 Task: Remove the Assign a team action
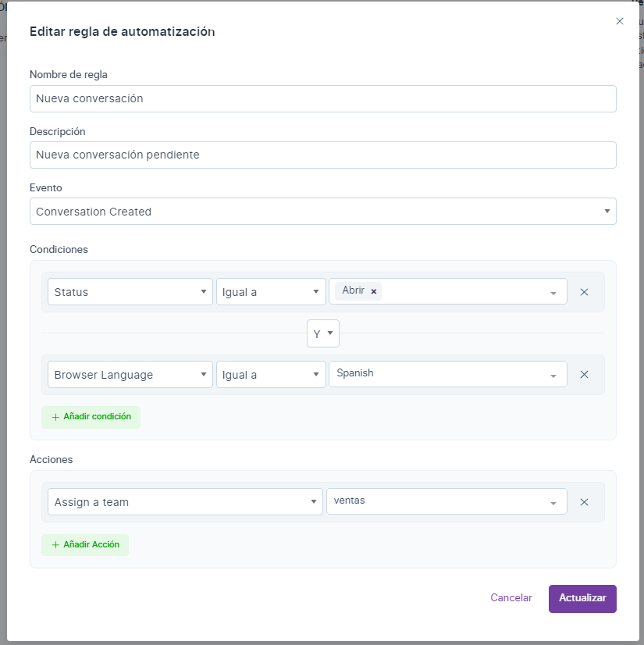pyautogui.click(x=584, y=502)
